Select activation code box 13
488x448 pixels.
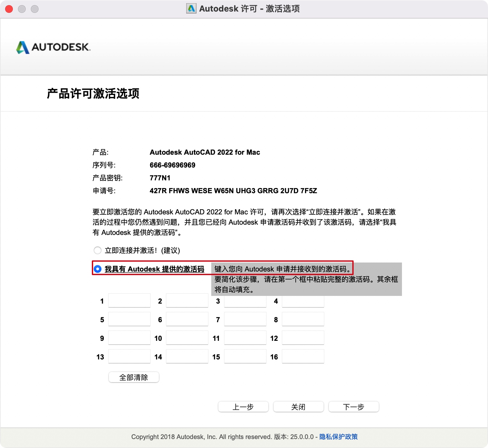click(129, 357)
